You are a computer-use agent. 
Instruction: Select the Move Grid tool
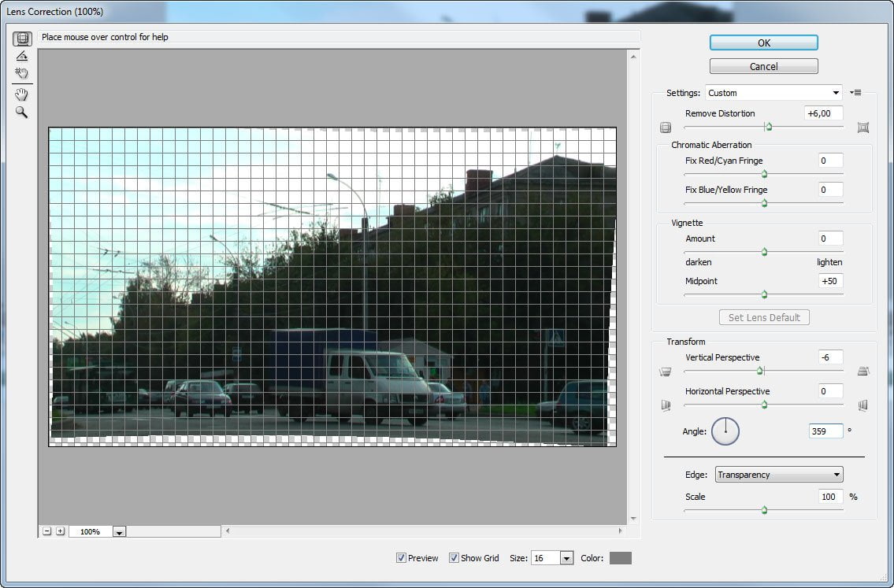coord(22,73)
